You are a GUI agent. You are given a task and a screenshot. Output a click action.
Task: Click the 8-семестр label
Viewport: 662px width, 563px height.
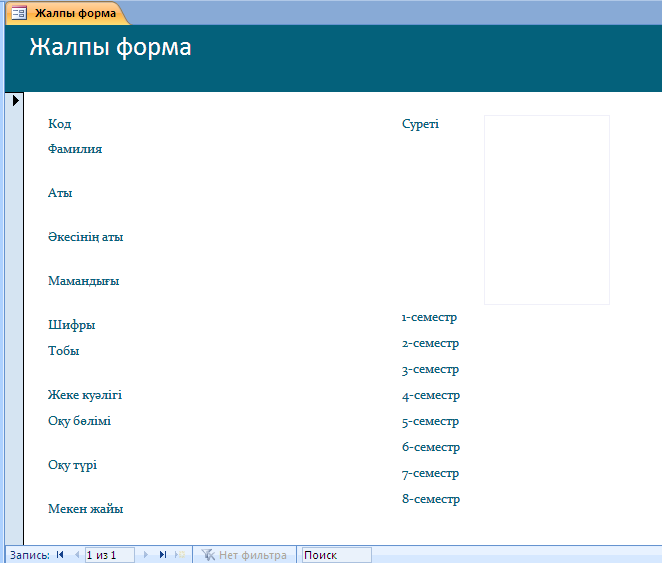click(x=431, y=499)
